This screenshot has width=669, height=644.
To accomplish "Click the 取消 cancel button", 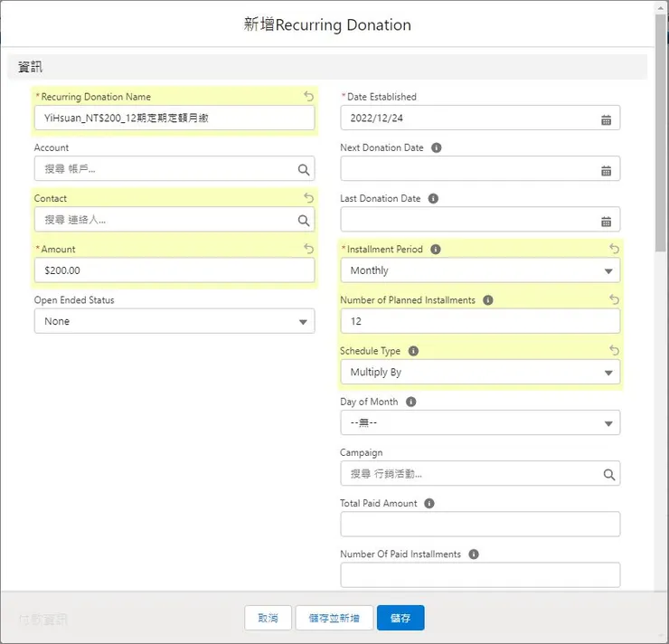I will pos(268,618).
